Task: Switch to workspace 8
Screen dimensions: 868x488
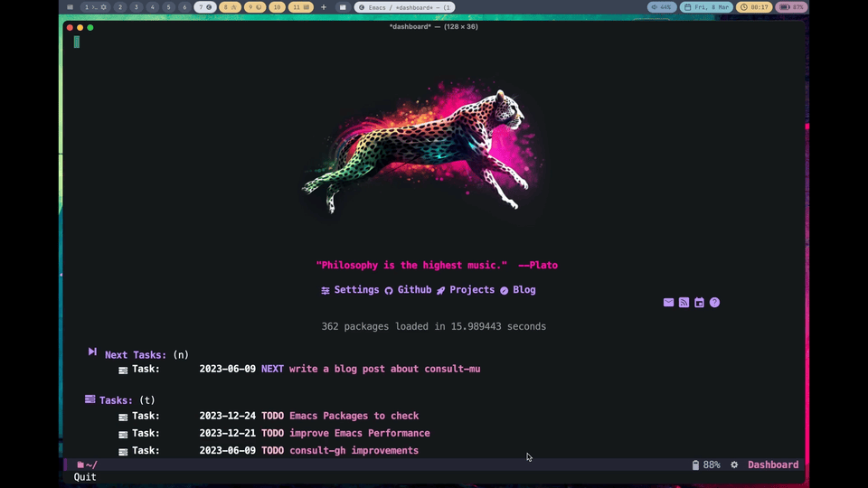Action: tap(230, 7)
